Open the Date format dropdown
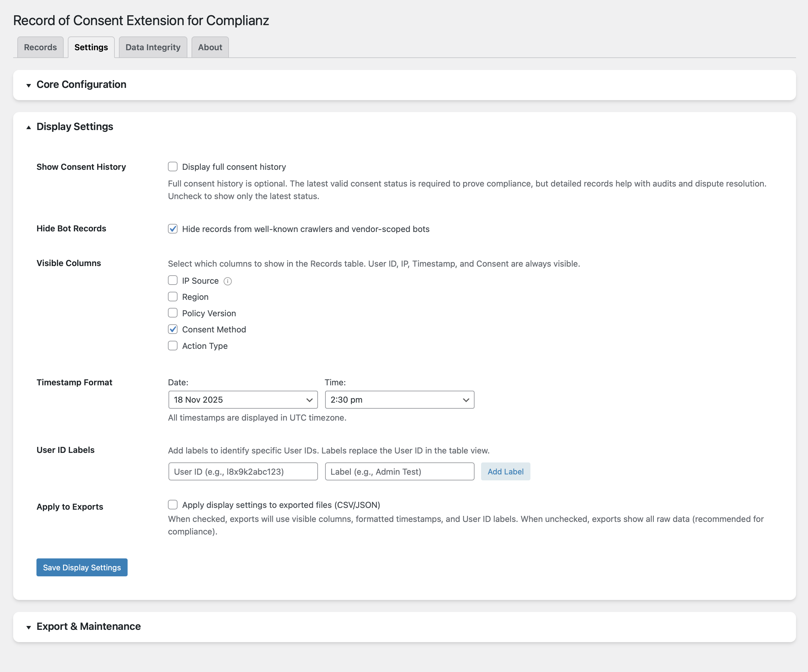Screen dimensions: 808x672 tap(243, 399)
